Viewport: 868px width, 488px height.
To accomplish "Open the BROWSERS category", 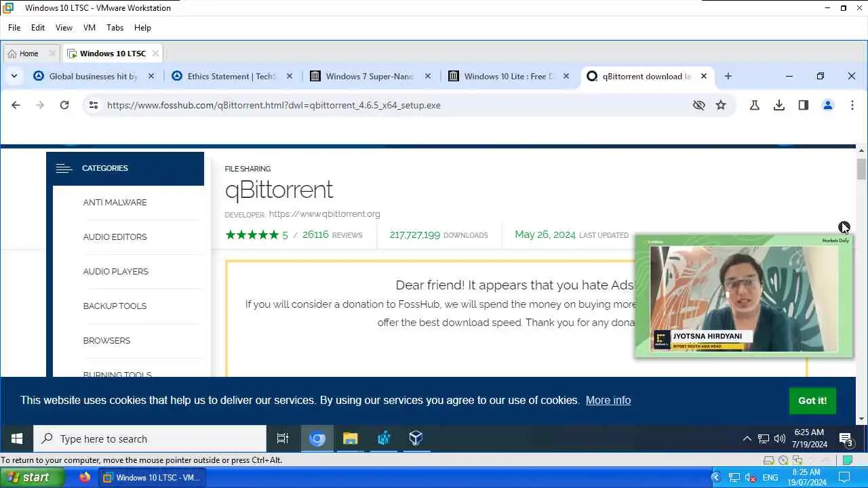I will pos(106,340).
